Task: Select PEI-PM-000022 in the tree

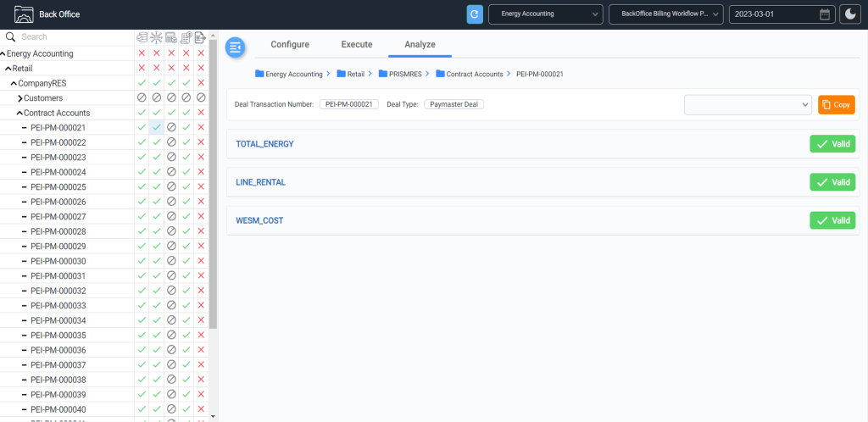Action: 58,142
